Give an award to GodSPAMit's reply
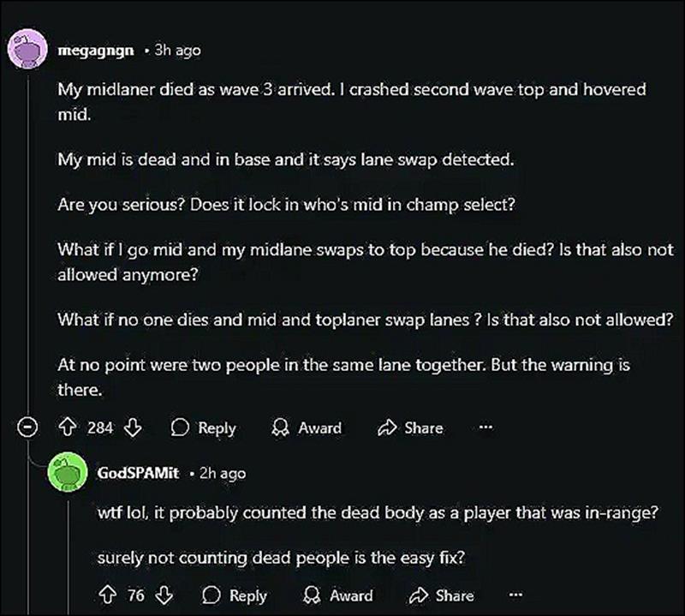 click(x=339, y=595)
